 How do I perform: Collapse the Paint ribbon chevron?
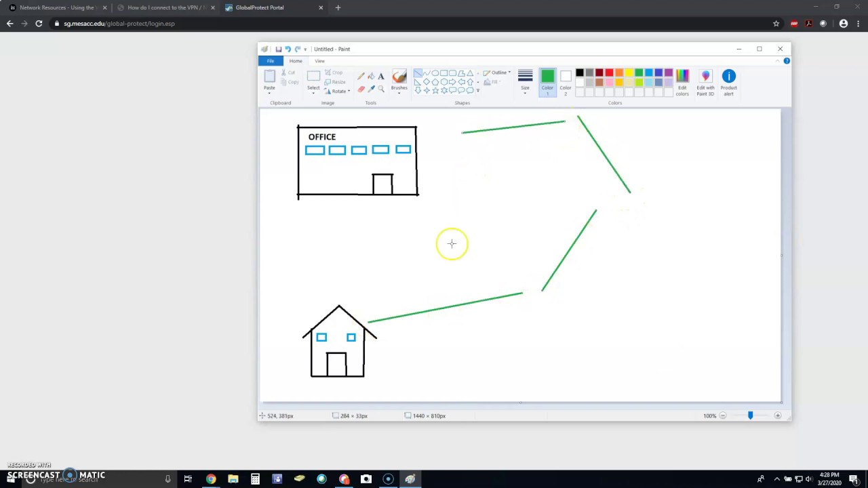778,61
